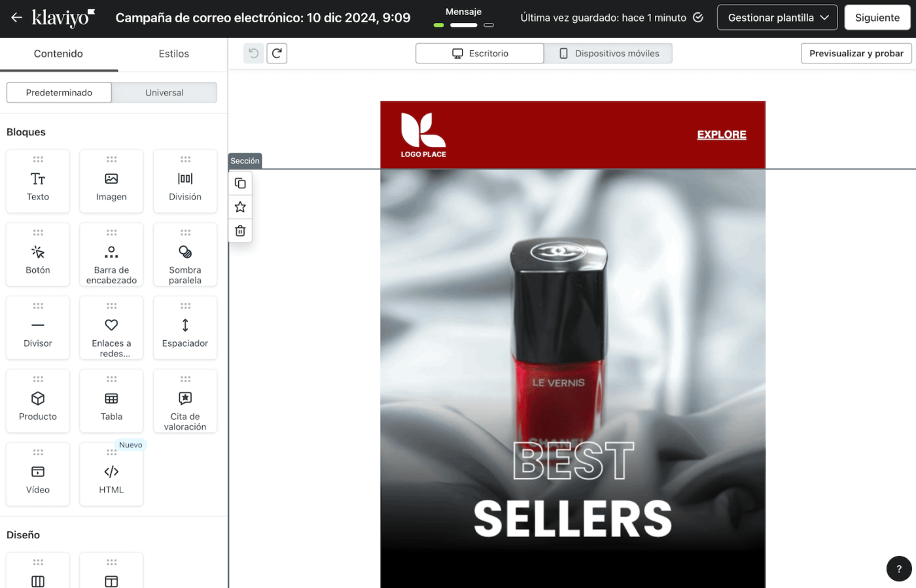The height and width of the screenshot is (588, 916).
Task: Select the Tabla block
Action: 111,401
